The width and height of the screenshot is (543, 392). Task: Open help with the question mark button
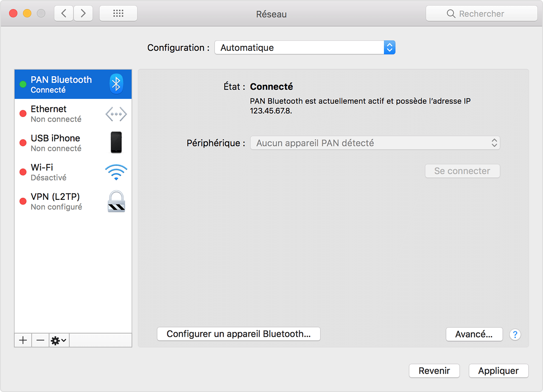(x=515, y=334)
